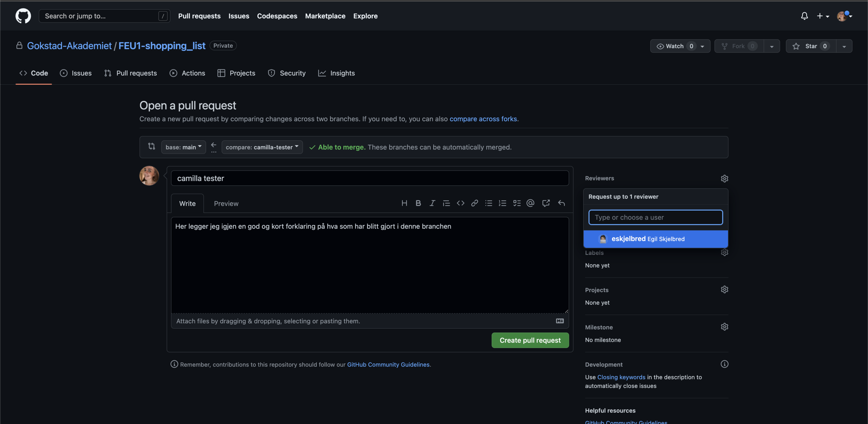Click the Star button for the repository

[811, 46]
